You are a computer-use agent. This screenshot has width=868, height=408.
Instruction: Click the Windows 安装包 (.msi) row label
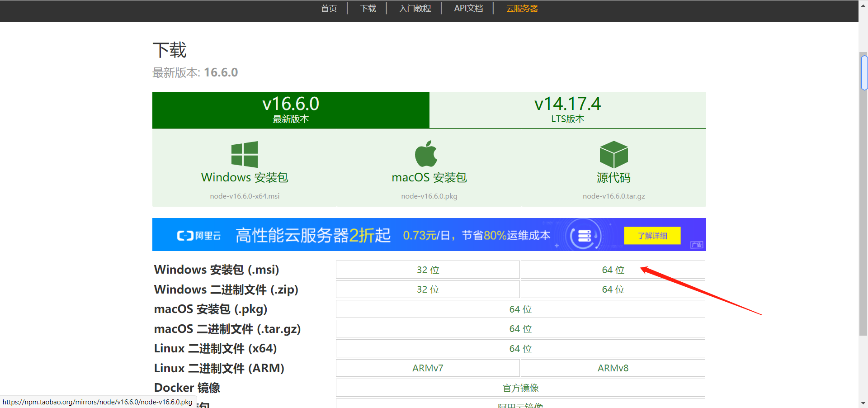tap(217, 270)
